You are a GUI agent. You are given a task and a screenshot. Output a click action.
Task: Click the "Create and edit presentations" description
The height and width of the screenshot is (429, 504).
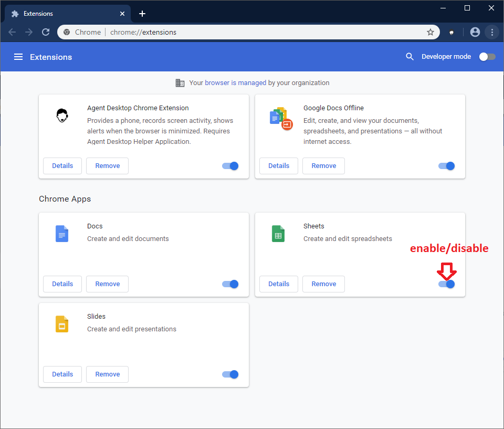click(x=132, y=329)
